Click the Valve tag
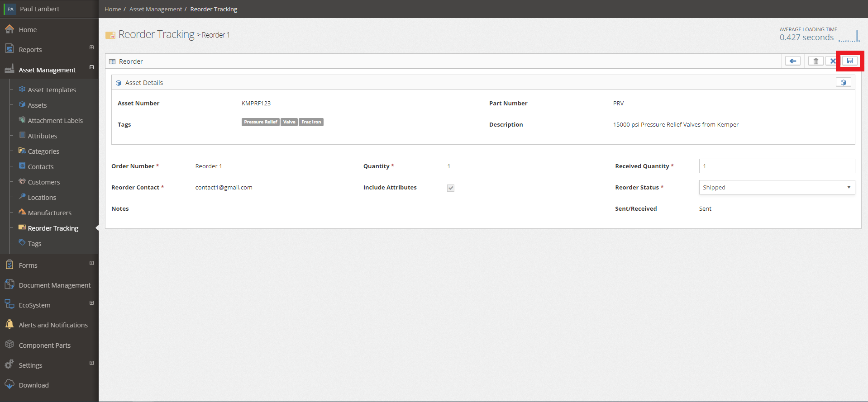The image size is (868, 402). (289, 122)
